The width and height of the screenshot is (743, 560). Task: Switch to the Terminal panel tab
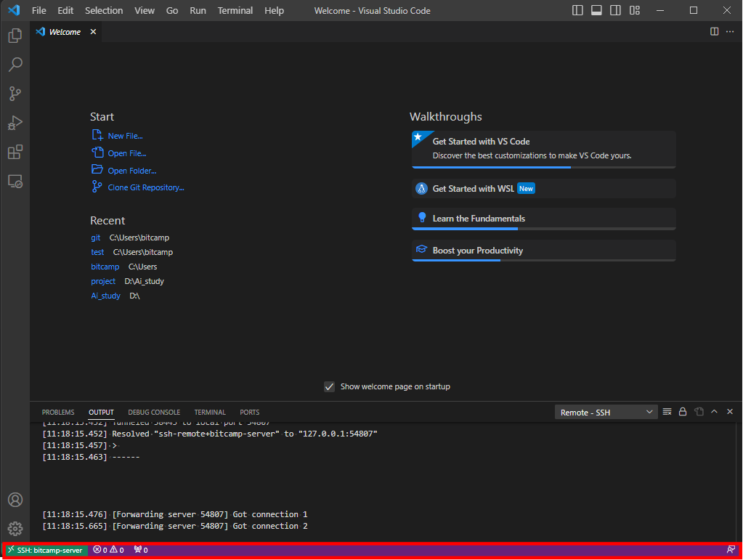(210, 412)
